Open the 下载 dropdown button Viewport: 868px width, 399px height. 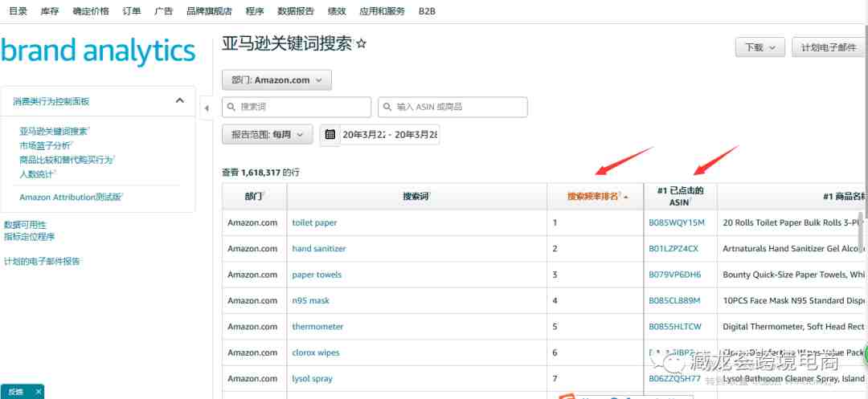pyautogui.click(x=759, y=47)
